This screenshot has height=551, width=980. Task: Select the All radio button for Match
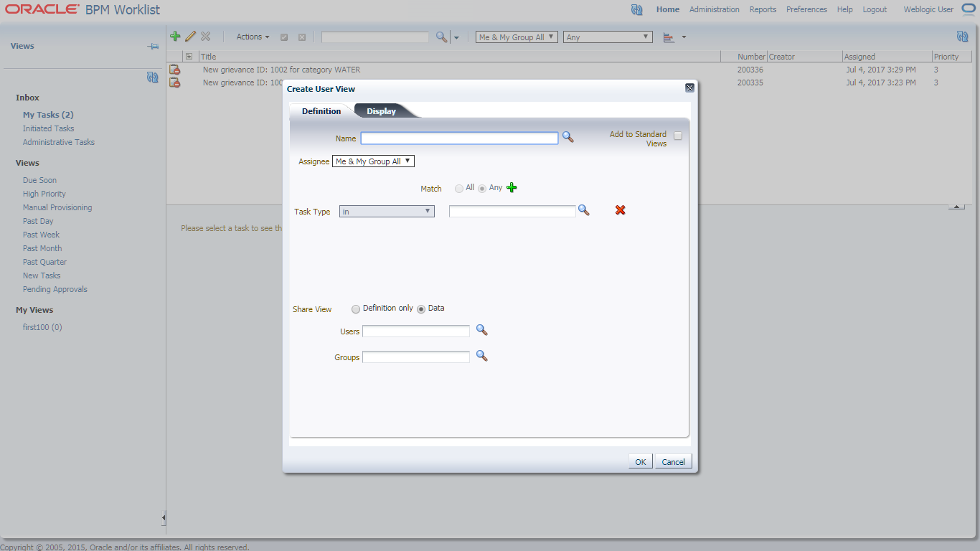[458, 188]
